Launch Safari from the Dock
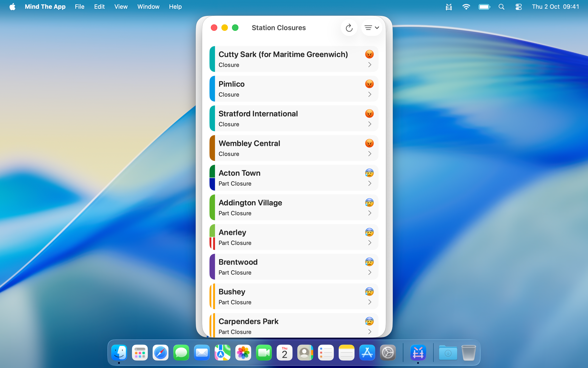 tap(160, 352)
